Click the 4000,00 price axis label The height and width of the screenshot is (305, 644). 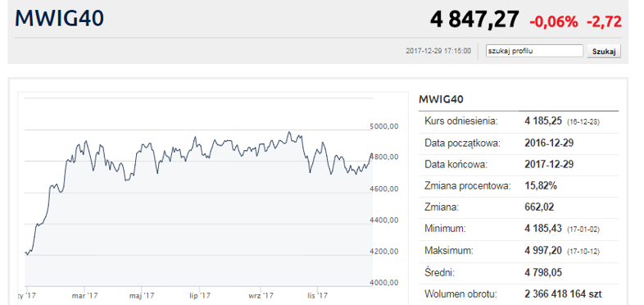[x=384, y=283]
